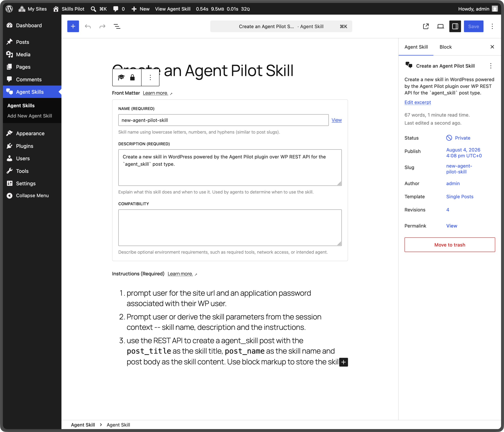The width and height of the screenshot is (504, 432).
Task: Open the 4 revisions history
Action: [447, 210]
